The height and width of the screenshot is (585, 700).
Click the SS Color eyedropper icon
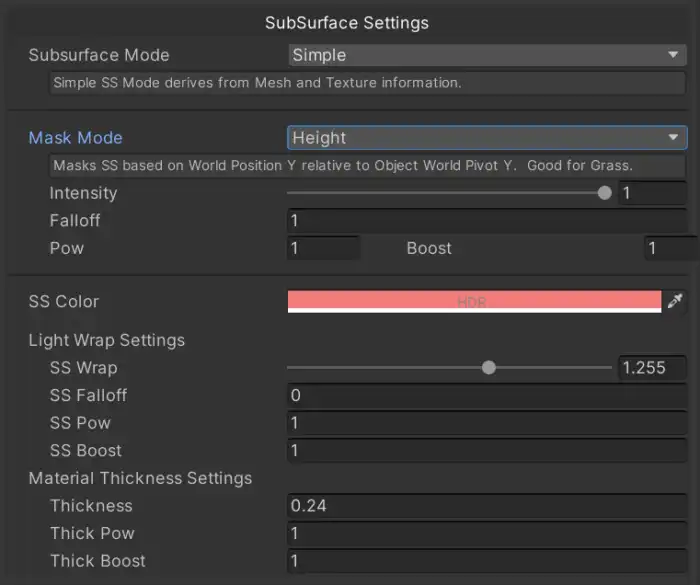[676, 301]
